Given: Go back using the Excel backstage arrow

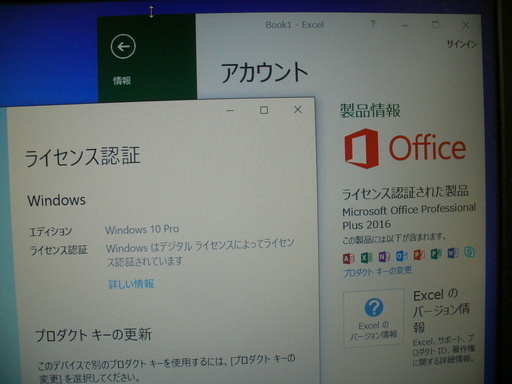Looking at the screenshot, I should pyautogui.click(x=123, y=47).
